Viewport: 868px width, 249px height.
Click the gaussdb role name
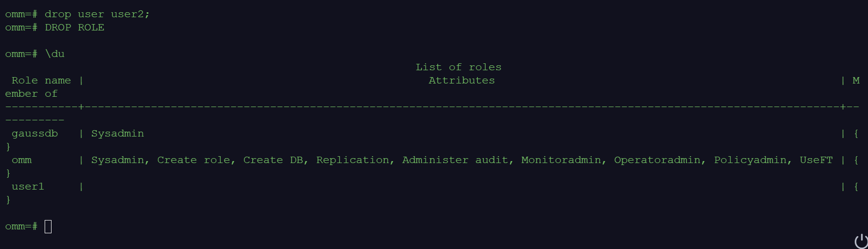pyautogui.click(x=35, y=134)
